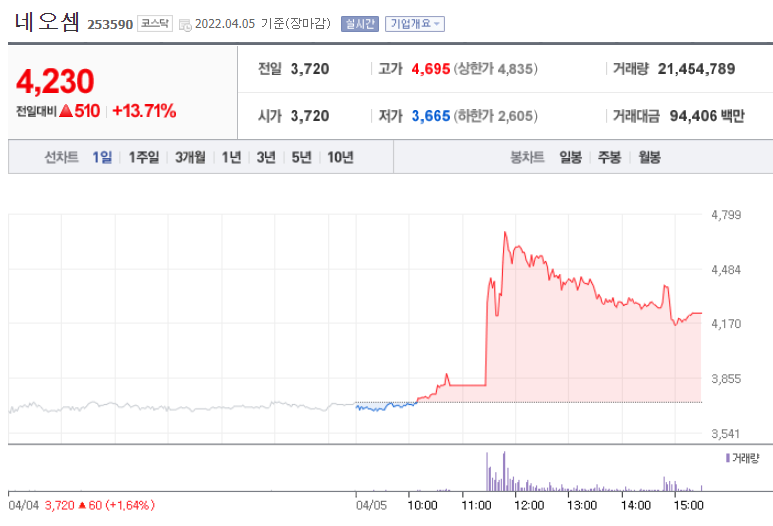Click the 15:00 time axis label

tap(688, 505)
